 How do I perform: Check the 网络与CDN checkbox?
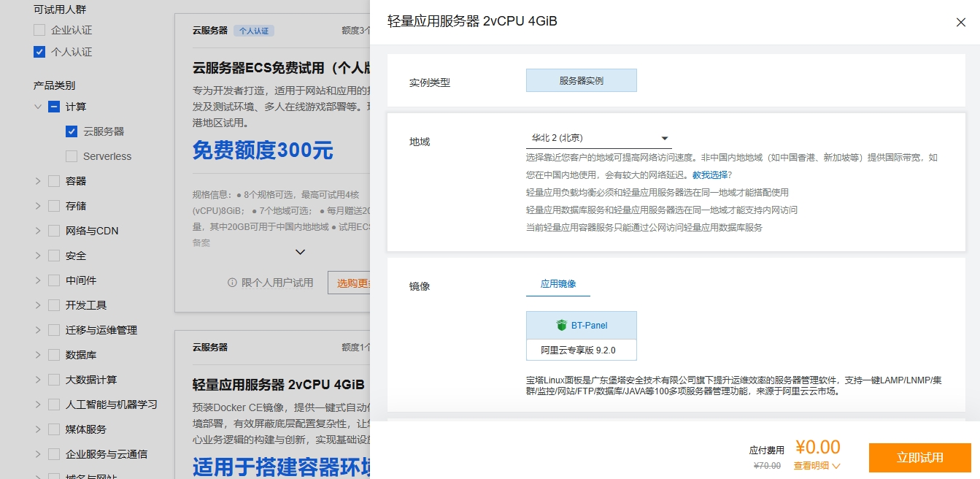(x=54, y=231)
